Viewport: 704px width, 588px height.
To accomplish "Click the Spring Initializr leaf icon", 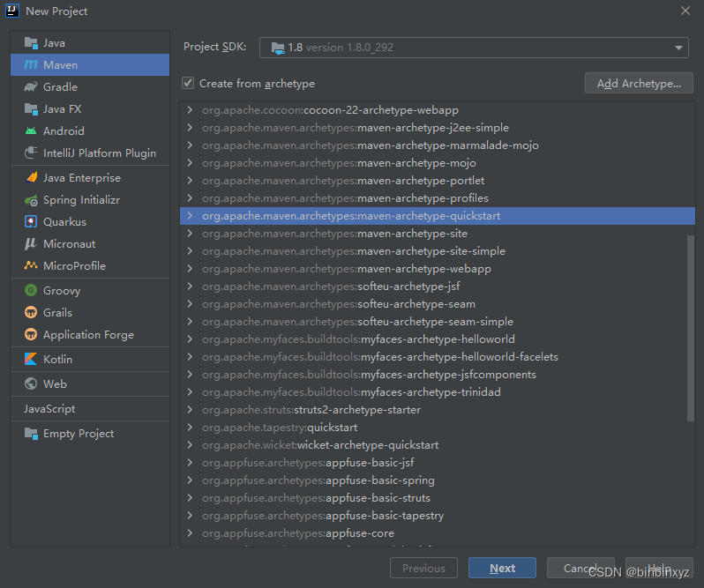I will pyautogui.click(x=31, y=200).
